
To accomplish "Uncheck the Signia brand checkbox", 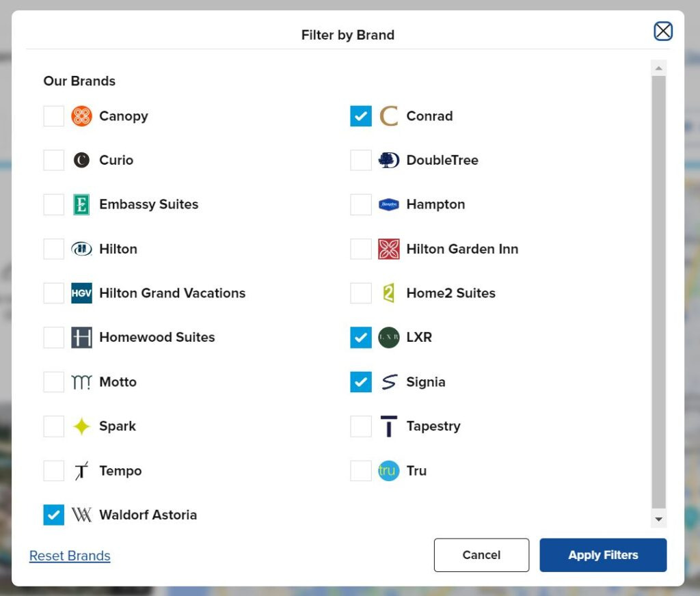I will tap(361, 382).
